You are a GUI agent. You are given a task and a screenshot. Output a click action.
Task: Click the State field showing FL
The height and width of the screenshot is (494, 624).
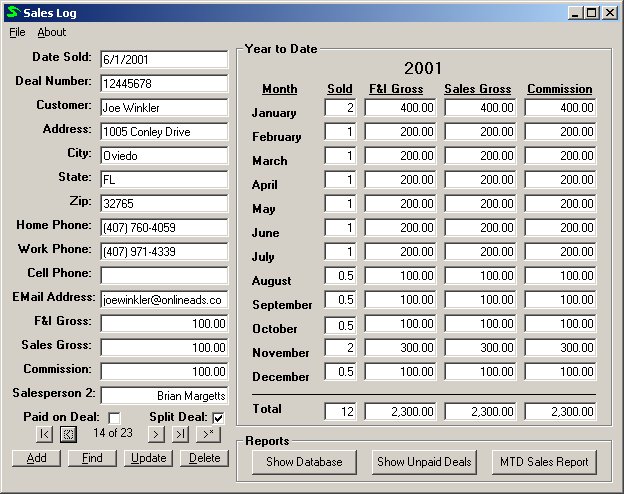point(164,180)
